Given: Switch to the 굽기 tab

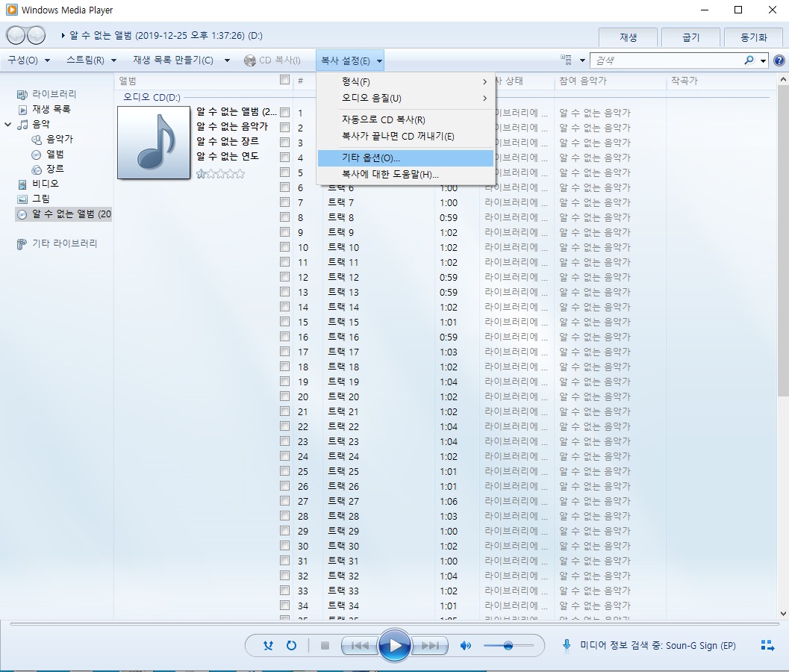Looking at the screenshot, I should [691, 37].
